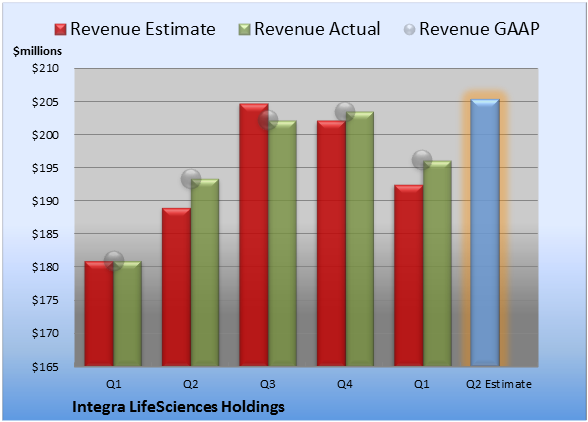Select the red estimate bar for Q3

(254, 235)
